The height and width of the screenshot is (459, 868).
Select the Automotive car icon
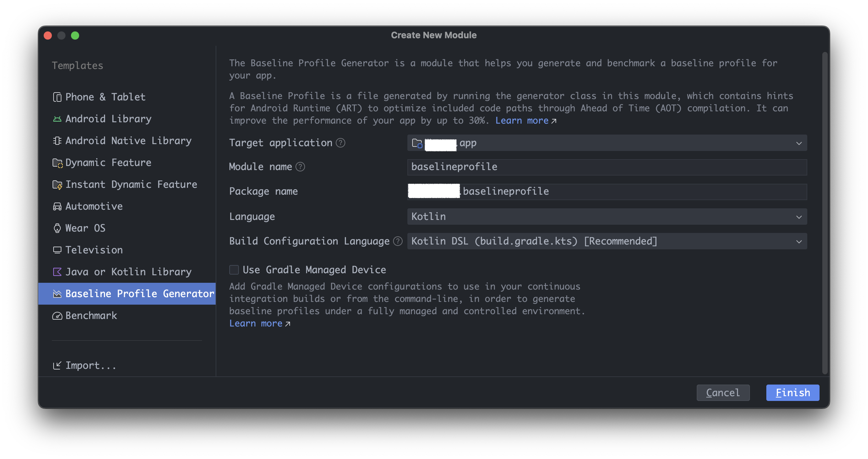tap(57, 206)
